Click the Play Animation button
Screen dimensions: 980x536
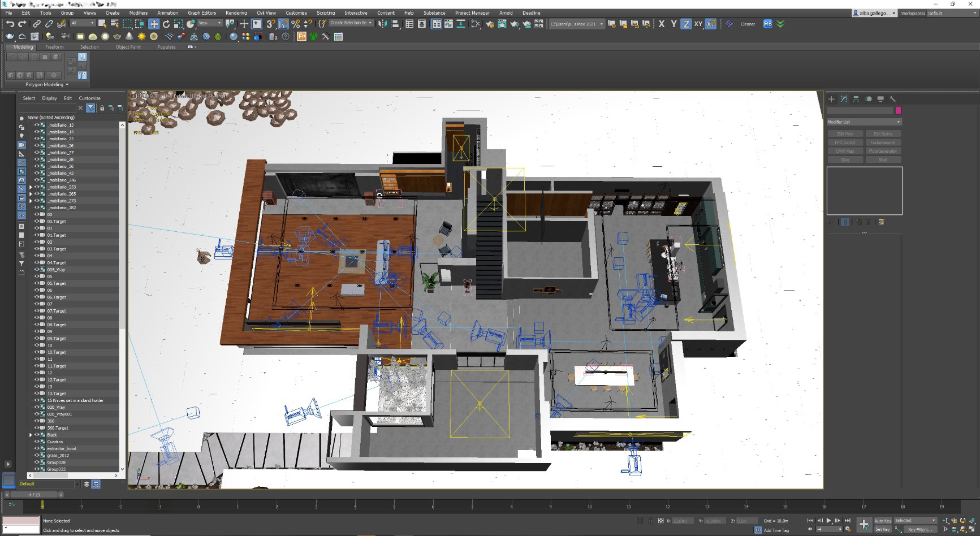pyautogui.click(x=829, y=520)
